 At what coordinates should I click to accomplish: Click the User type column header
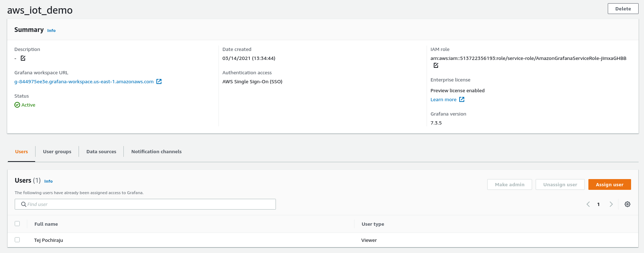point(373,224)
